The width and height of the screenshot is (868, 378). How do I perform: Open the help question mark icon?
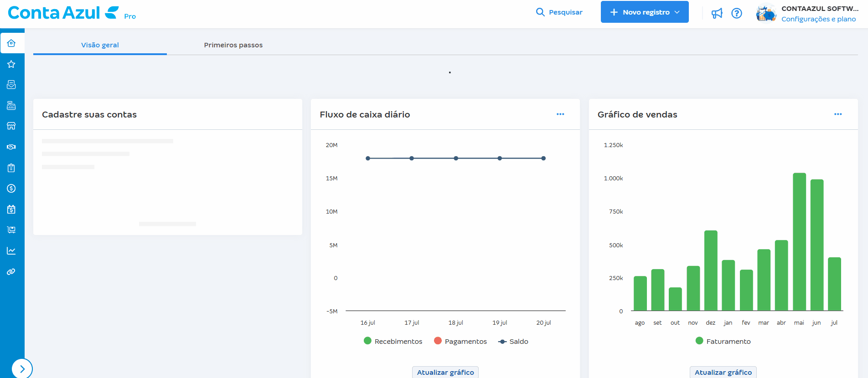click(737, 13)
